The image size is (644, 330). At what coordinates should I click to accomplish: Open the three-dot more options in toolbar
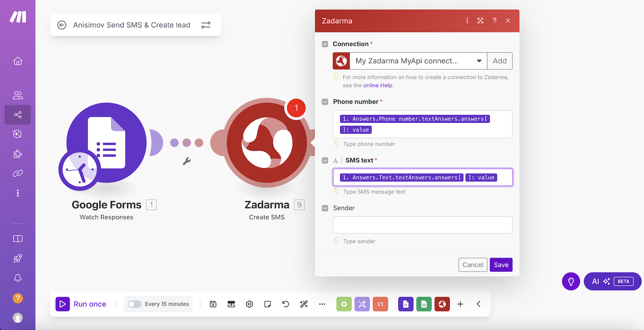point(322,304)
